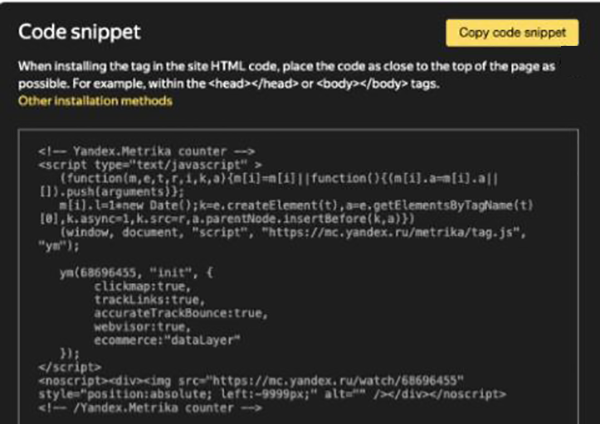Click the opening Yandex.Metrika counter comment line
The height and width of the screenshot is (424, 600).
coord(147,151)
